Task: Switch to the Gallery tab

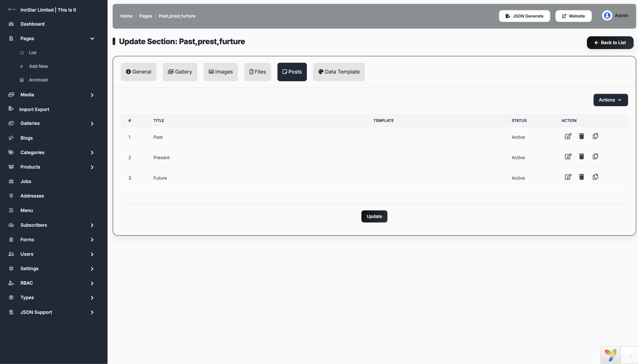Action: 180,72
